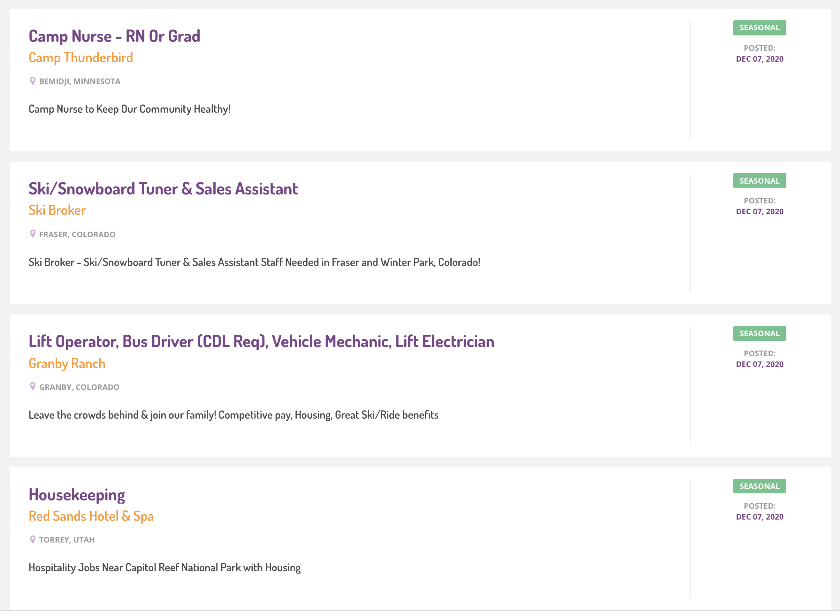Click the 'Camp Nurse to Keep Our Community Healthy!' description
840x616 pixels.
tap(129, 109)
